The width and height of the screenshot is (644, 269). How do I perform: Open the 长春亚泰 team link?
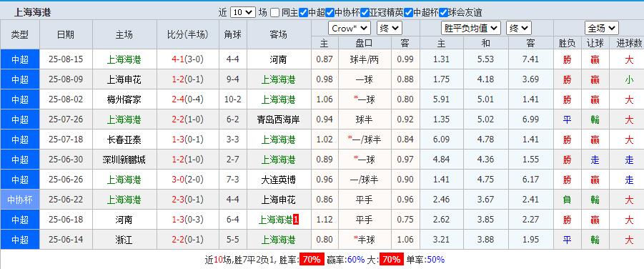124,140
